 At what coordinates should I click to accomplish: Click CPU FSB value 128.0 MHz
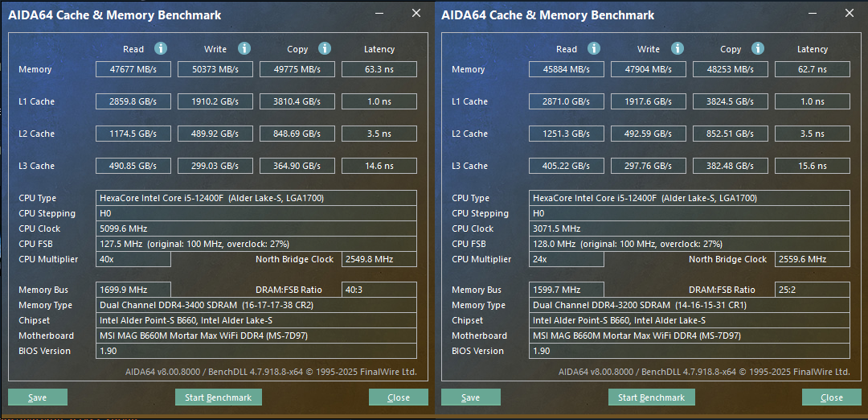point(690,244)
